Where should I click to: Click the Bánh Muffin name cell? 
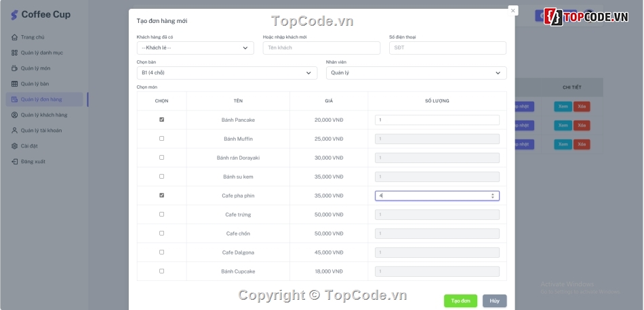(x=238, y=139)
